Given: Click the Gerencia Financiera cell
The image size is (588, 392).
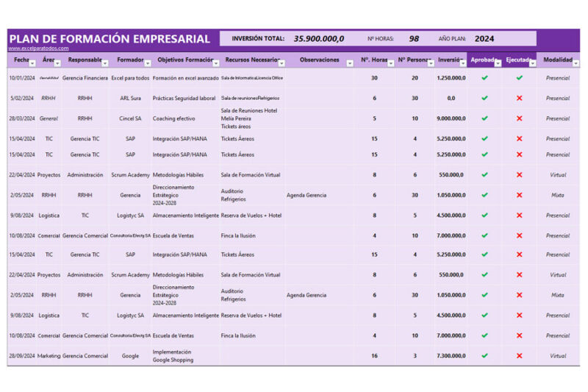Looking at the screenshot, I should pos(85,78).
